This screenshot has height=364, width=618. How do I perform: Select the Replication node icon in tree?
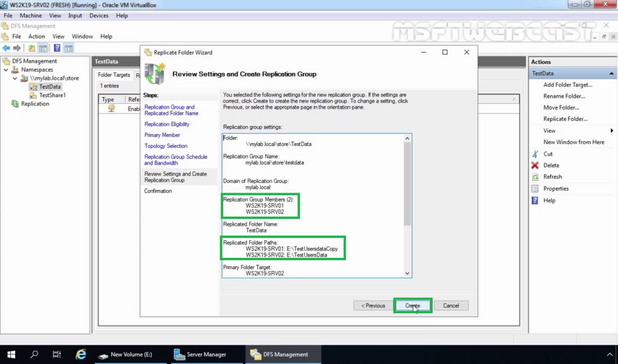pyautogui.click(x=15, y=104)
